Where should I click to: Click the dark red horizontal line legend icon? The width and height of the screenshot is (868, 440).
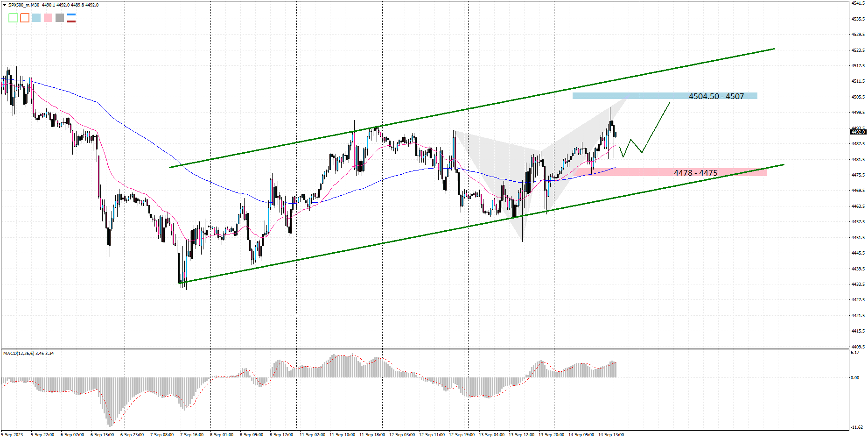tap(71, 21)
